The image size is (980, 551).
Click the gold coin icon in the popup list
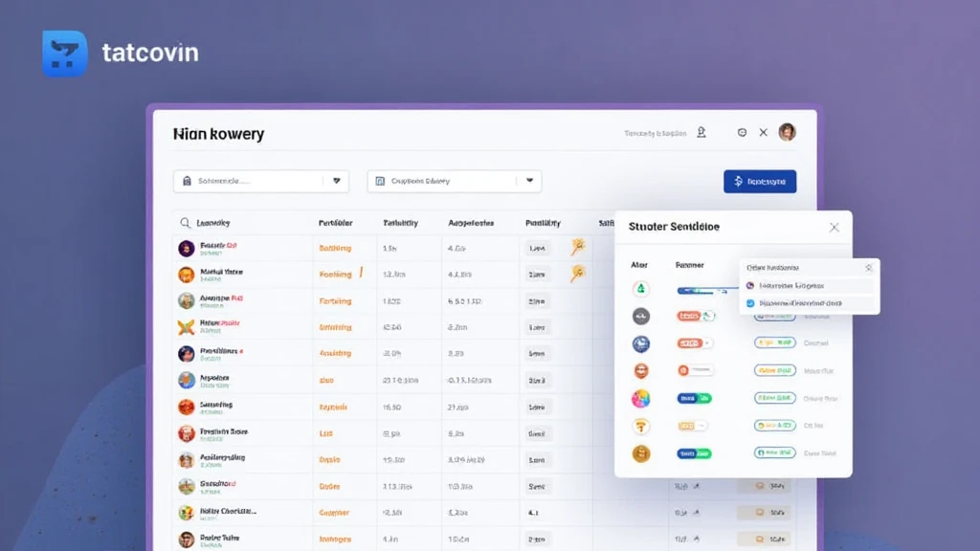640,453
